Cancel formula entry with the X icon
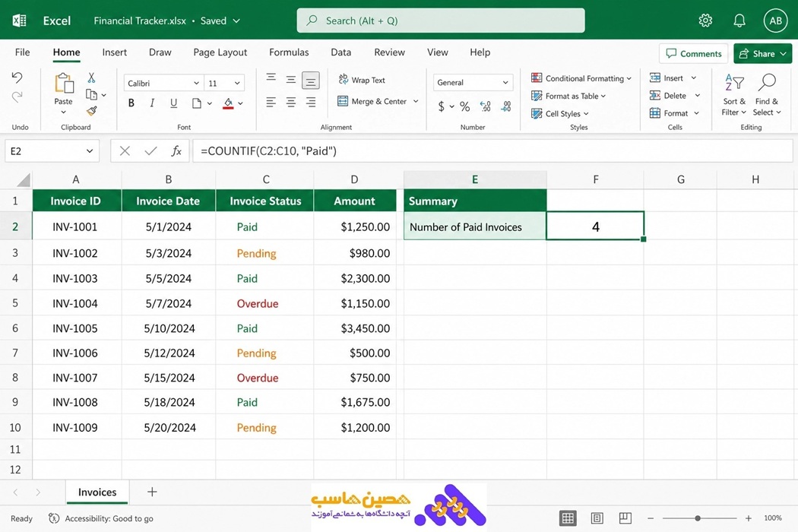The height and width of the screenshot is (532, 798). click(125, 150)
